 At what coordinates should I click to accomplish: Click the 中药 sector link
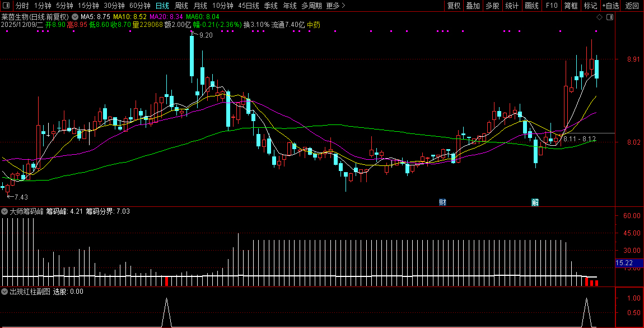coord(314,25)
